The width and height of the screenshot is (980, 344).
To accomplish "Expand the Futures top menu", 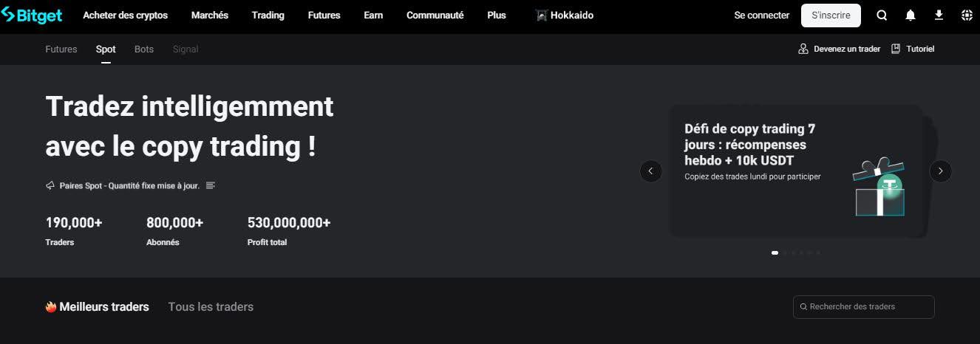I will pos(324,16).
